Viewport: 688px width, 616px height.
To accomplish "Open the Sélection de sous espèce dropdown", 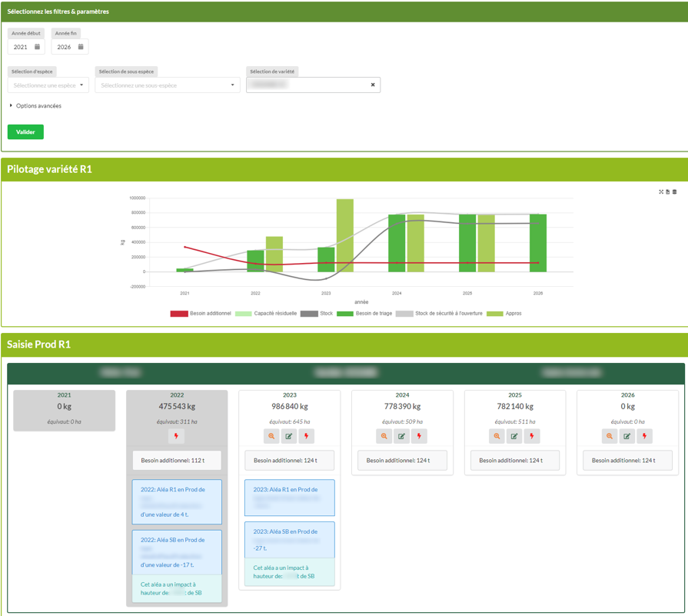I will pyautogui.click(x=168, y=85).
